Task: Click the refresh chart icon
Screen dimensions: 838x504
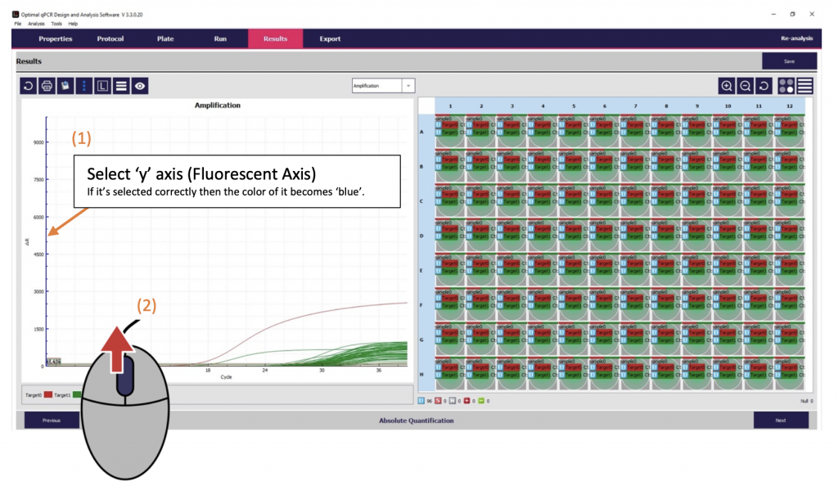Action: [29, 85]
